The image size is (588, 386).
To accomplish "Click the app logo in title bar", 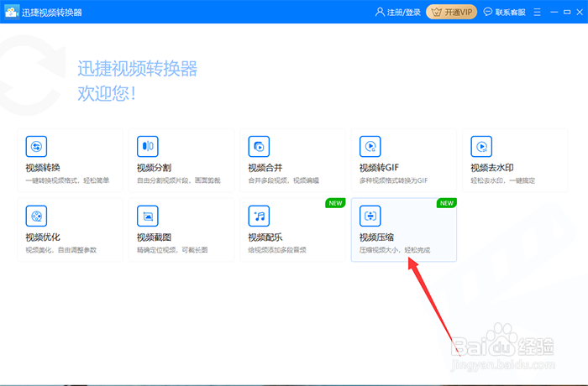I will tap(12, 12).
